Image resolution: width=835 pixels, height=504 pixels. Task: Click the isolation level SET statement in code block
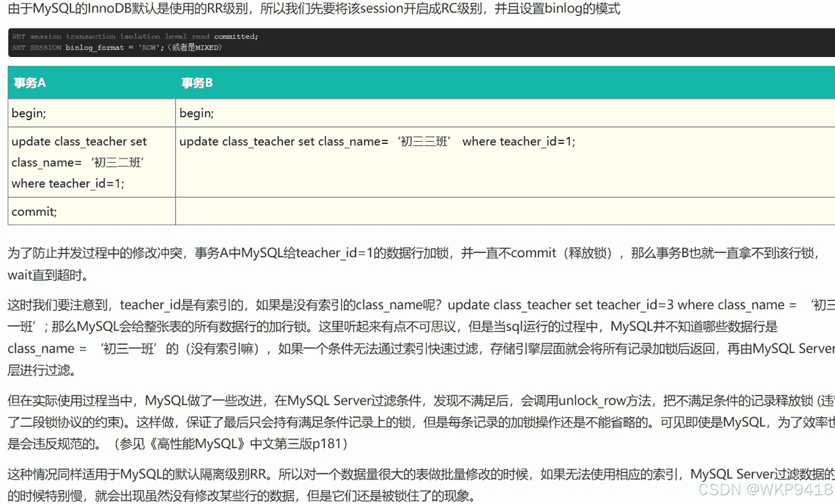pos(134,36)
